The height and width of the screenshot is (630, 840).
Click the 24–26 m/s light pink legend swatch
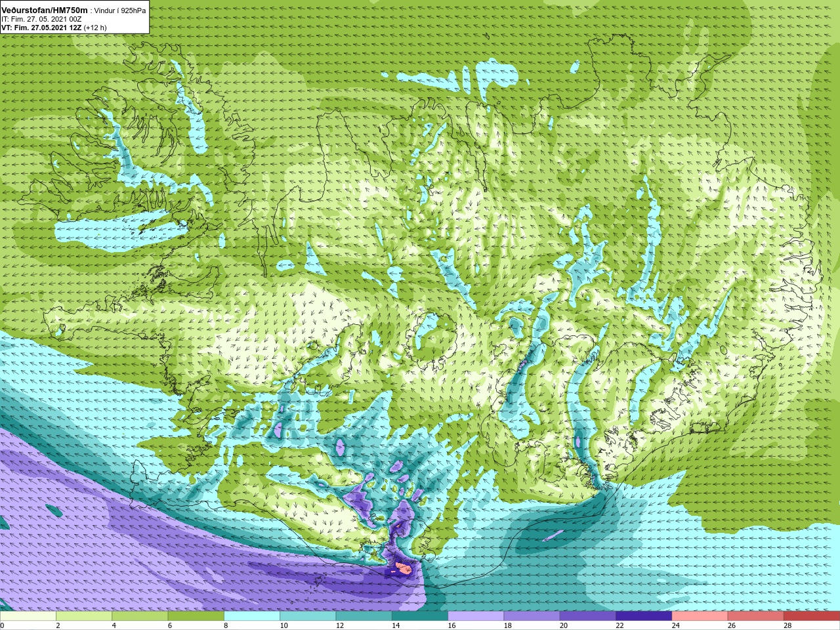pyautogui.click(x=700, y=616)
